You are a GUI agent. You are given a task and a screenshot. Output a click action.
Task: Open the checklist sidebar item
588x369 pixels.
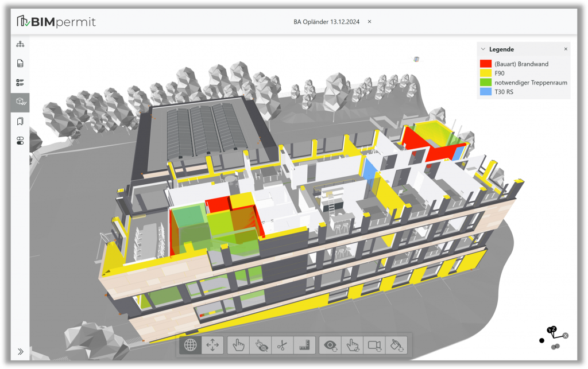pyautogui.click(x=20, y=83)
